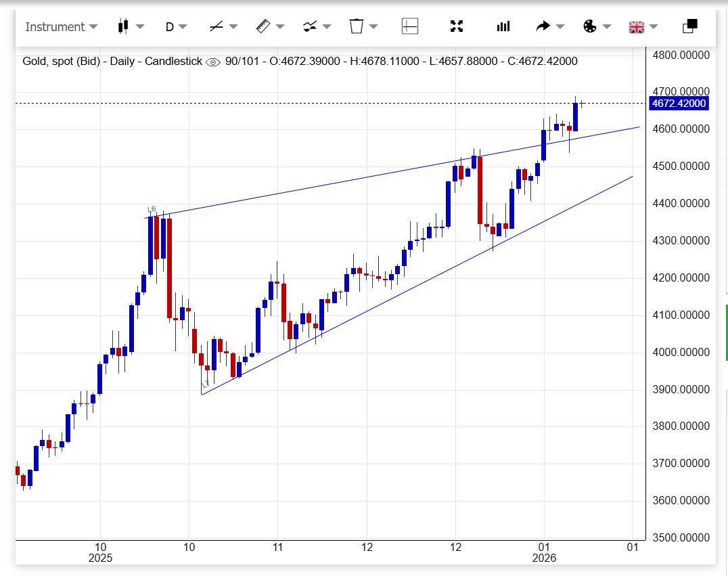Image resolution: width=728 pixels, height=576 pixels.
Task: Click the ruler measurement tool icon
Action: click(263, 26)
